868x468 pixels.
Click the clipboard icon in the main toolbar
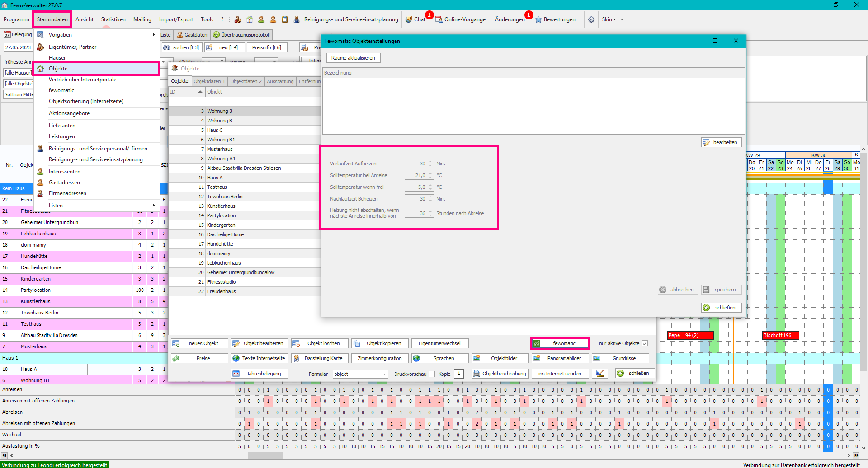click(285, 19)
